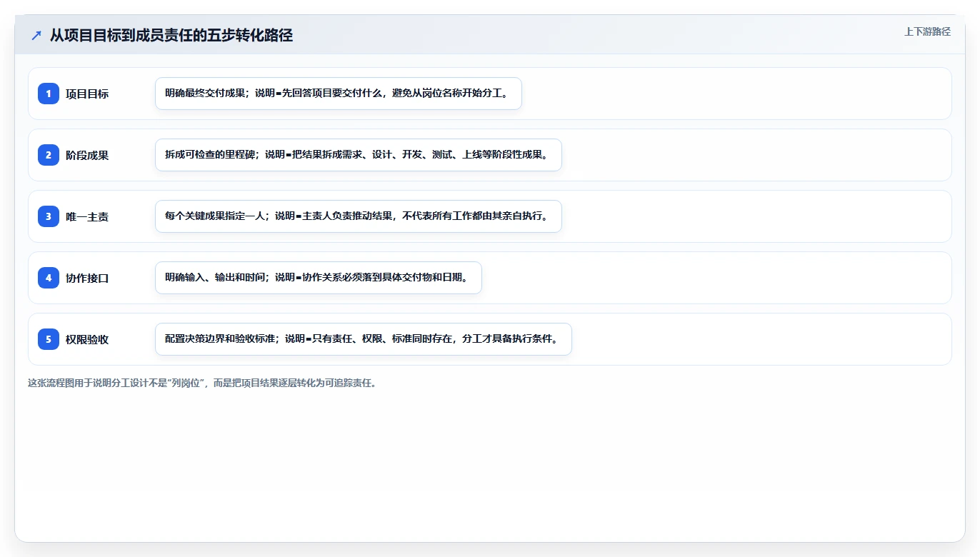Click step number badge 1
The image size is (980, 557).
pyautogui.click(x=49, y=94)
